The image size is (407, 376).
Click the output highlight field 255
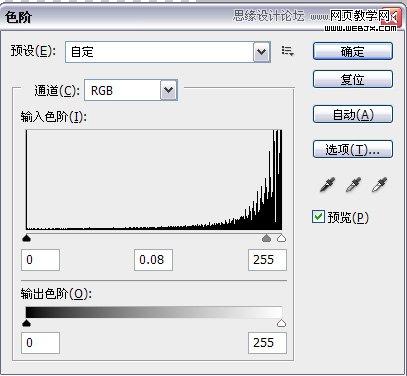click(267, 343)
